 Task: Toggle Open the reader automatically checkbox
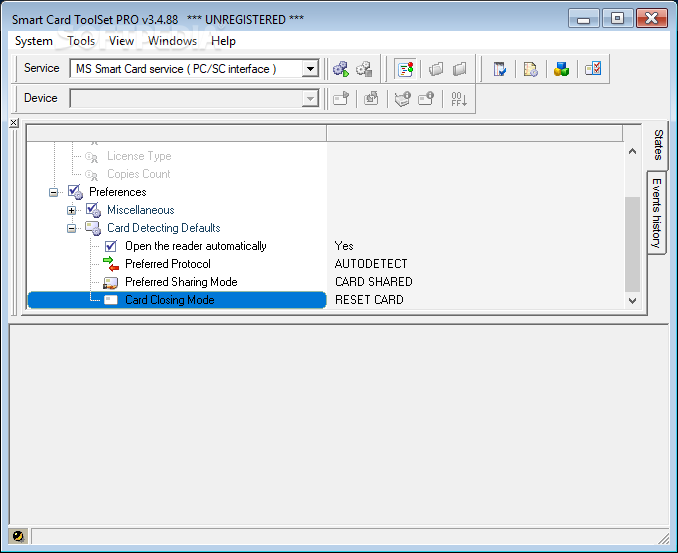tap(111, 246)
